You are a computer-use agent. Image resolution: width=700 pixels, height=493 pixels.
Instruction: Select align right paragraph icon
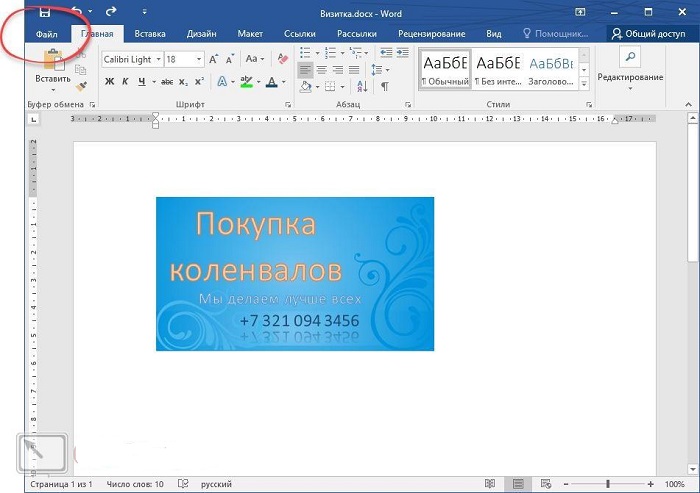click(x=338, y=70)
